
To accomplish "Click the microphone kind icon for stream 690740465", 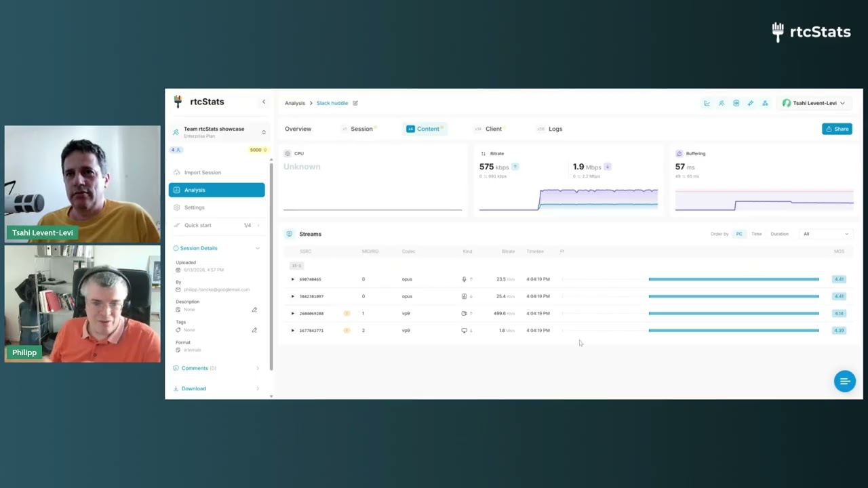I will (465, 279).
